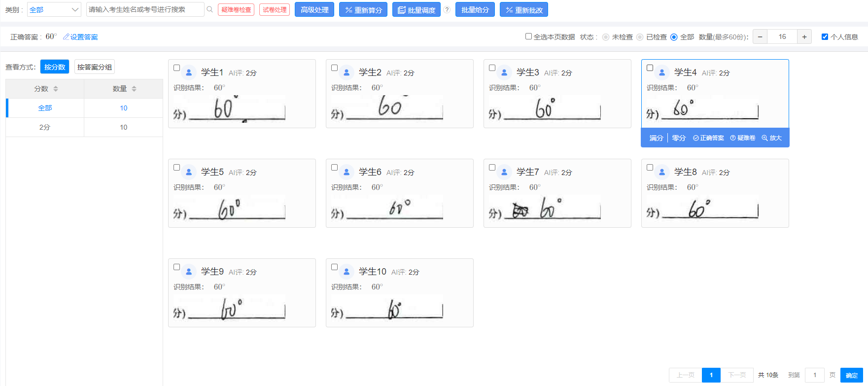Increase quantity with the plus stepper

[x=804, y=36]
